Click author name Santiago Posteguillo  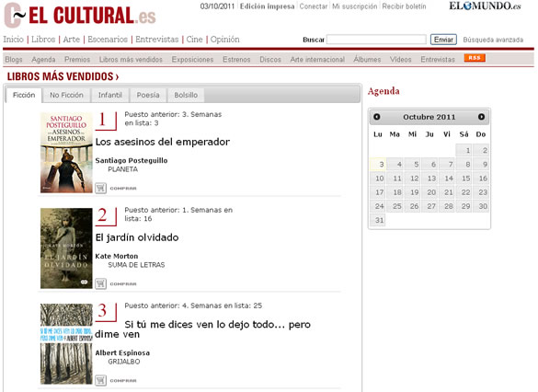point(132,160)
